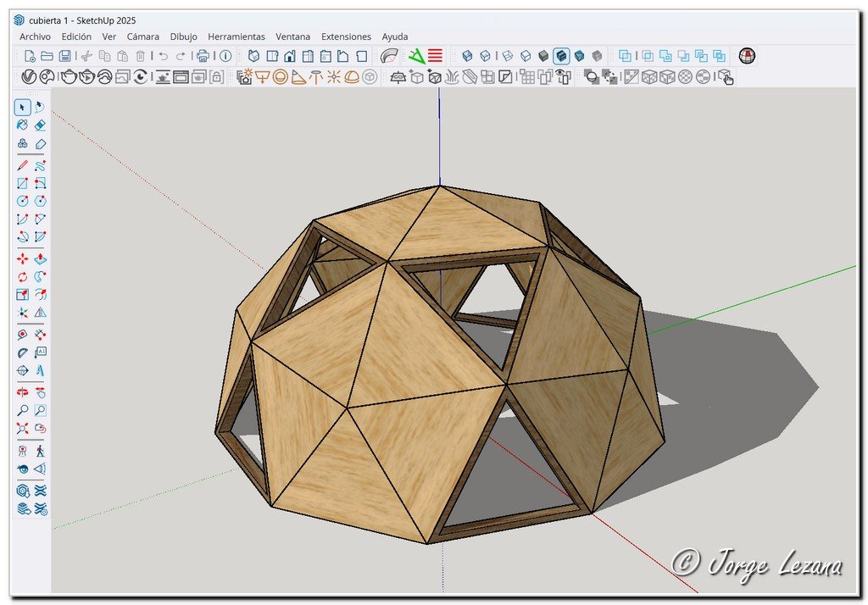Image resolution: width=868 pixels, height=605 pixels.
Task: Open the Zoom magnifier tool
Action: click(23, 411)
